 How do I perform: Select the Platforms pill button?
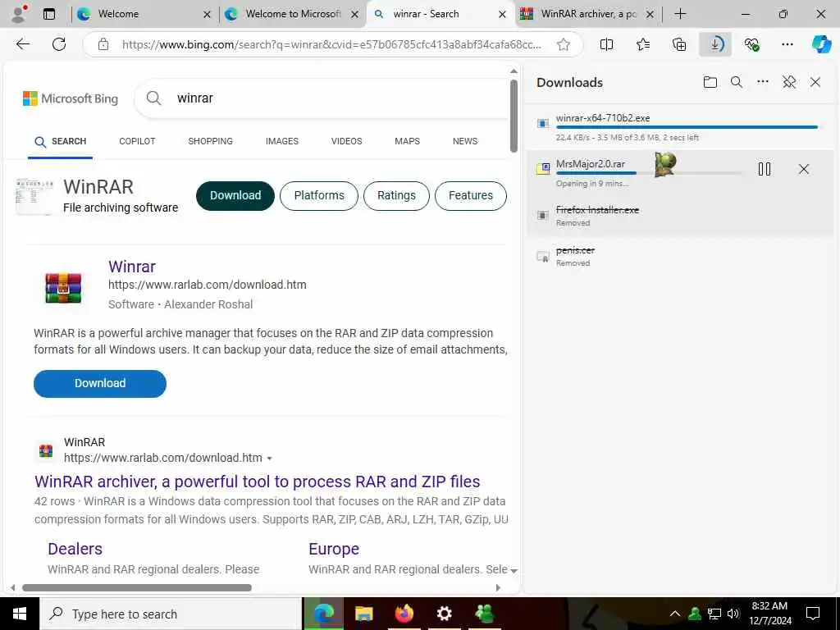point(319,195)
